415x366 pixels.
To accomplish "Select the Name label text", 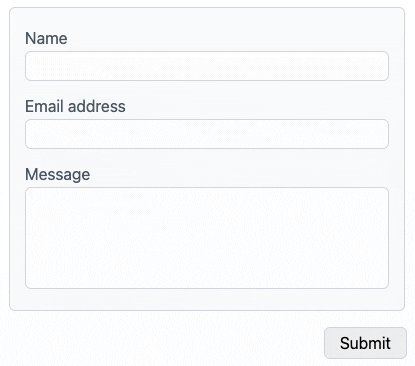I will 46,38.
